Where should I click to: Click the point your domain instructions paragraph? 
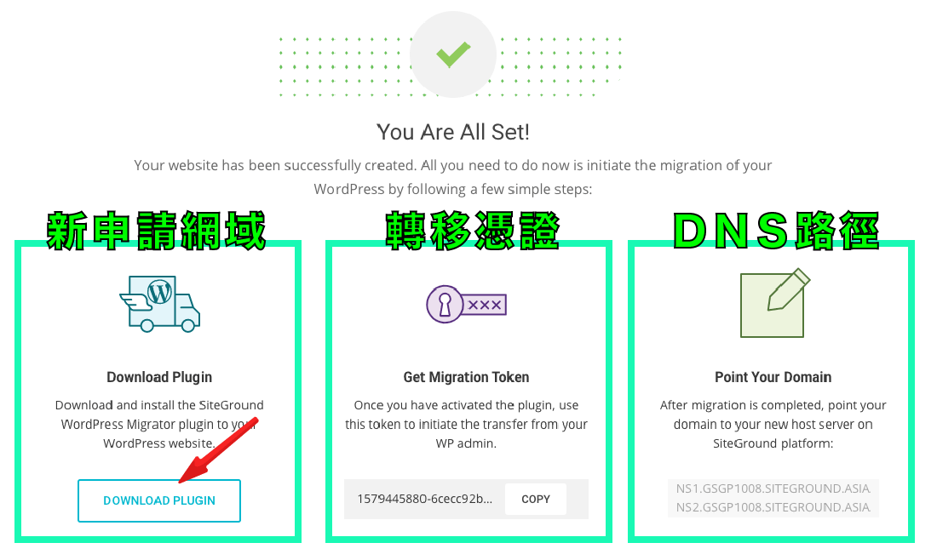click(773, 425)
